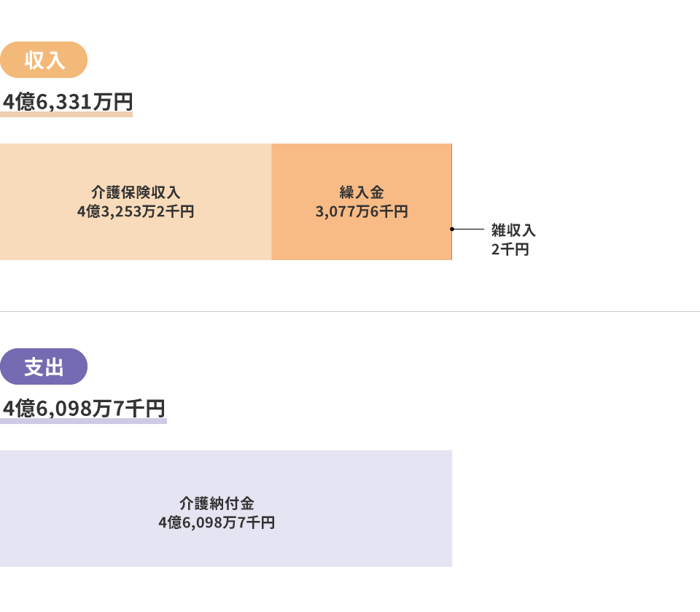
Task: Select the 4億6,331万円 income total heading
Action: (x=67, y=102)
